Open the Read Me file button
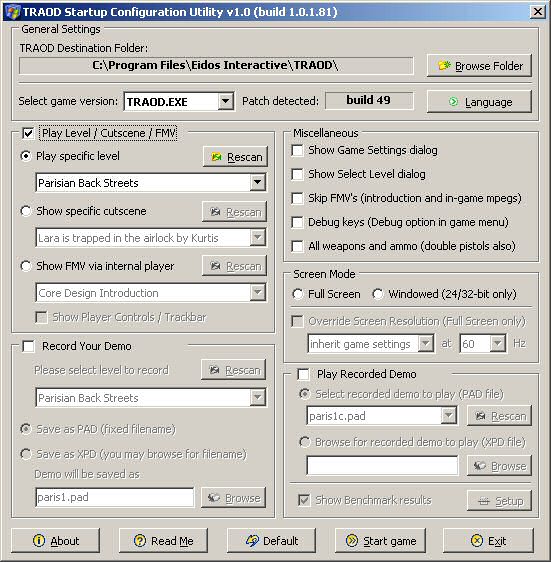Viewport: 551px width, 562px height. pos(163,540)
